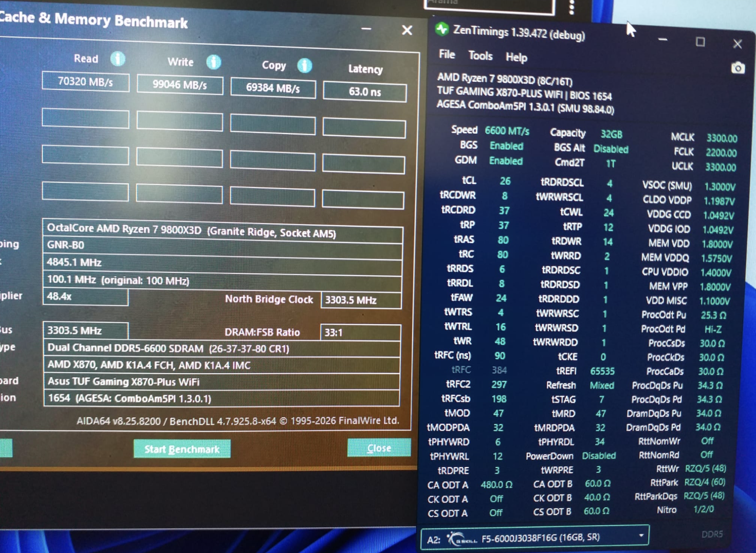Open the three-dot menu above ZenTimings
Viewport: 756px width, 553px height.
click(572, 7)
